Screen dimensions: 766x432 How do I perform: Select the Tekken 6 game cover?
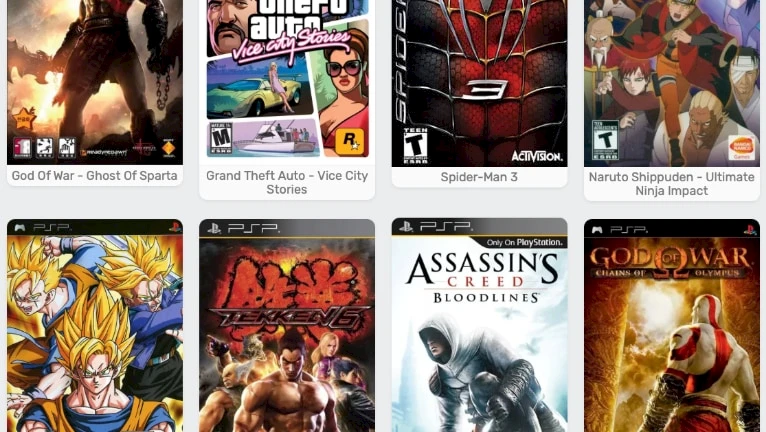287,325
